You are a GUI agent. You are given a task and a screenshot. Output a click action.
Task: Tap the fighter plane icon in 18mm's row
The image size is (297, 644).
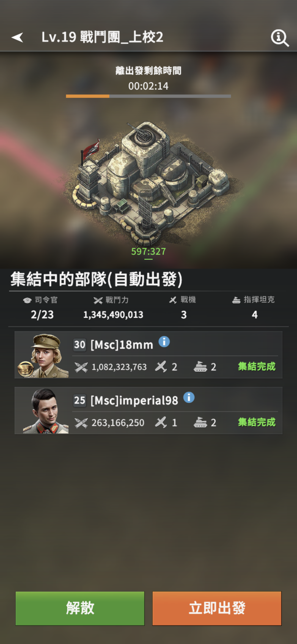(161, 367)
